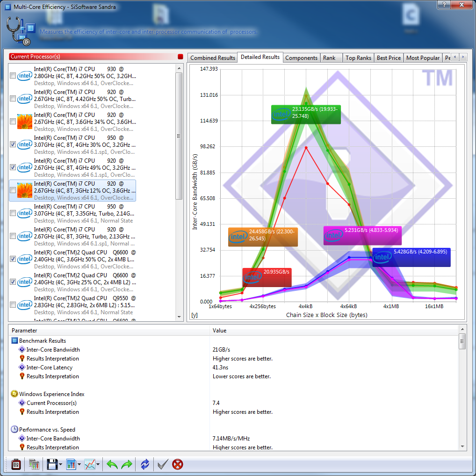Click the help question mark button in title bar

pyautogui.click(x=444, y=5)
